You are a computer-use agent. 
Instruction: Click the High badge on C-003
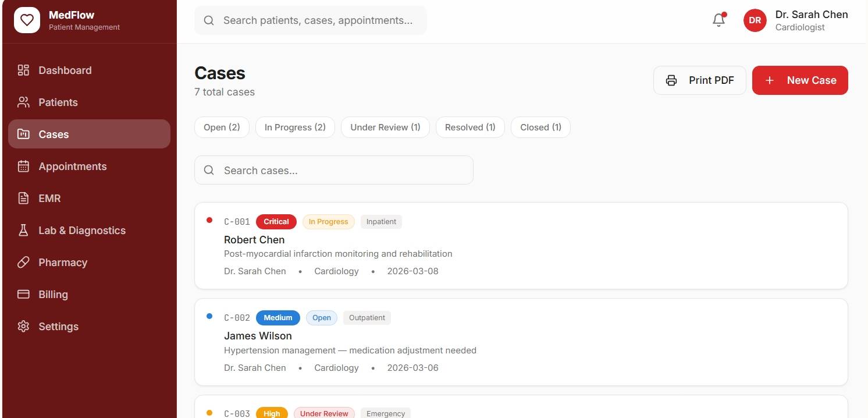pyautogui.click(x=272, y=413)
